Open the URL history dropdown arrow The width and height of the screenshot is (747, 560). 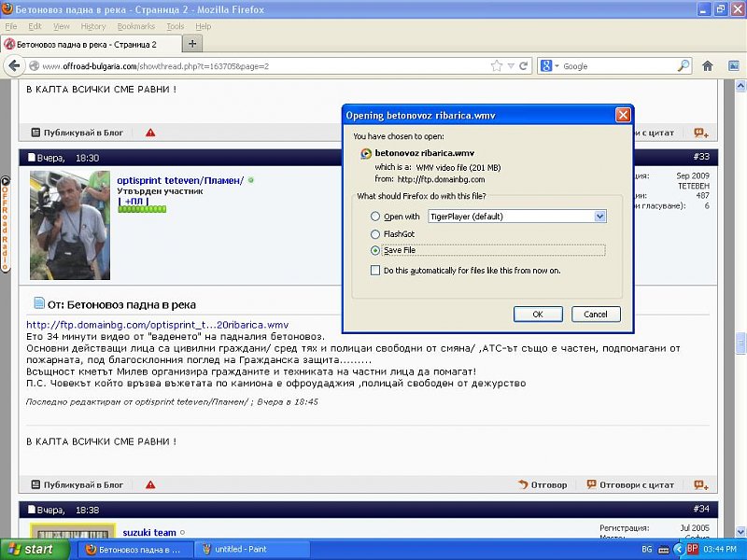tap(511, 66)
